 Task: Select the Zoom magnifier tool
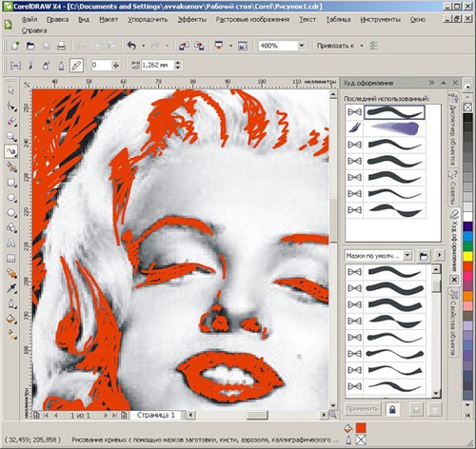11,136
